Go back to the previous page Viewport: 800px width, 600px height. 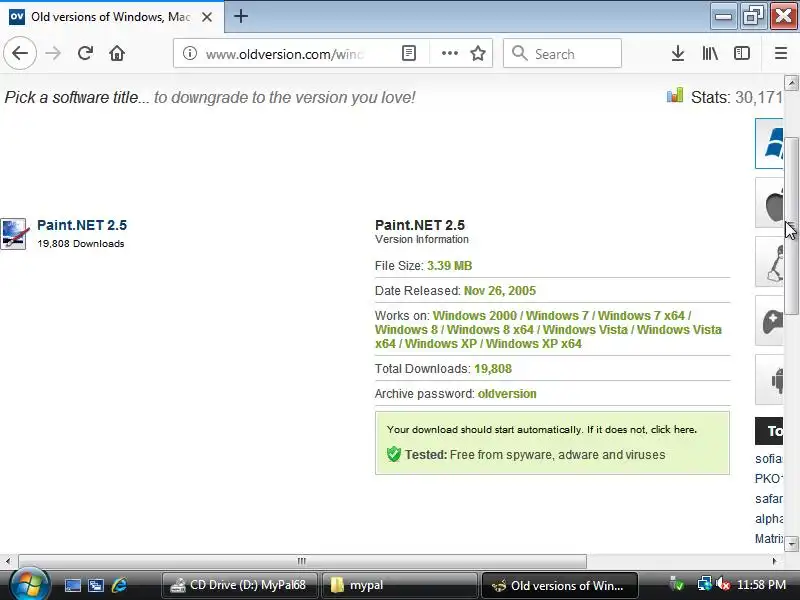coord(20,53)
